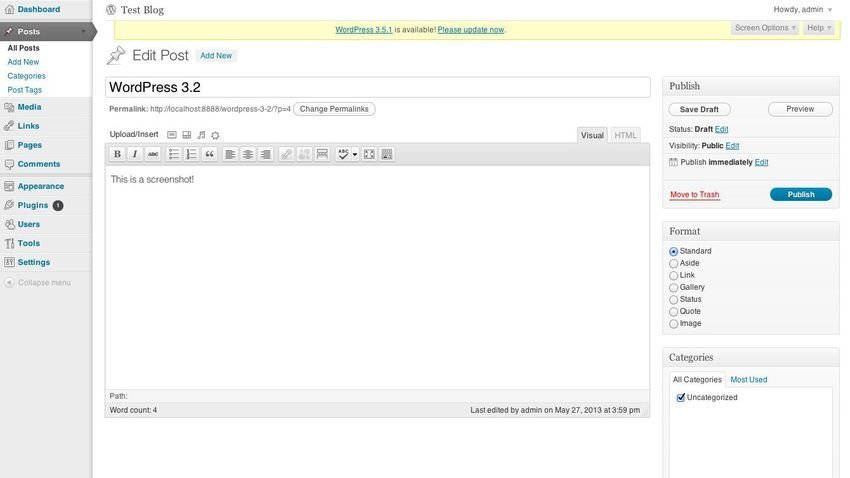
Task: Edit the post Visibility
Action: point(732,146)
